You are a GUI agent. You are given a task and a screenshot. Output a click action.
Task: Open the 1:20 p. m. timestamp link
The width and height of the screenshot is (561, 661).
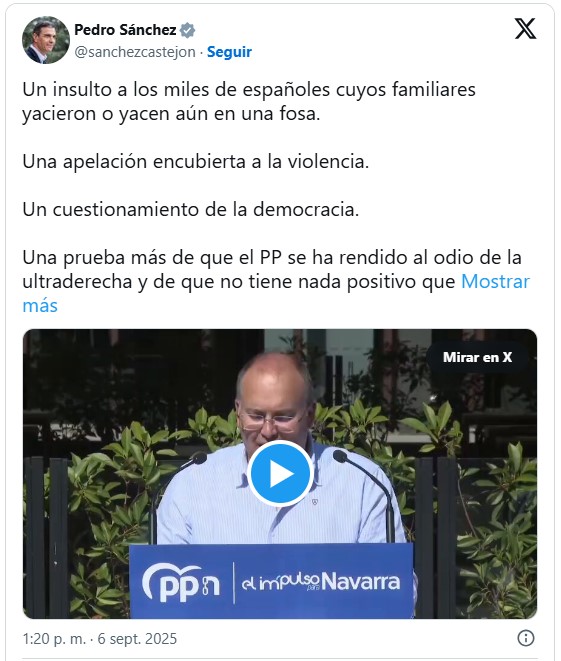(54, 639)
